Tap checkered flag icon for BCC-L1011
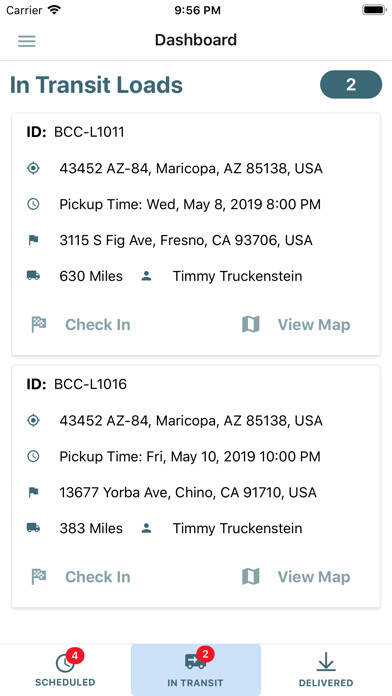 (39, 324)
